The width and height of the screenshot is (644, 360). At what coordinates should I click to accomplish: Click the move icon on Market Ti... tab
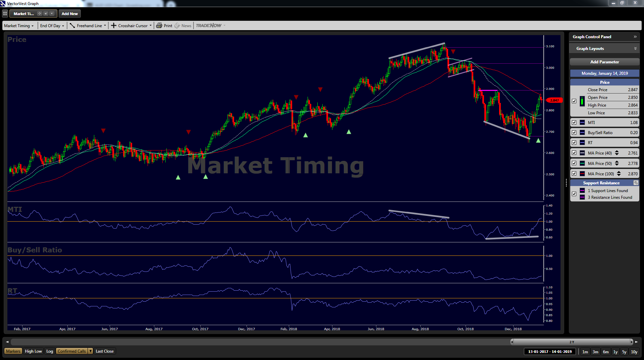[x=40, y=14]
